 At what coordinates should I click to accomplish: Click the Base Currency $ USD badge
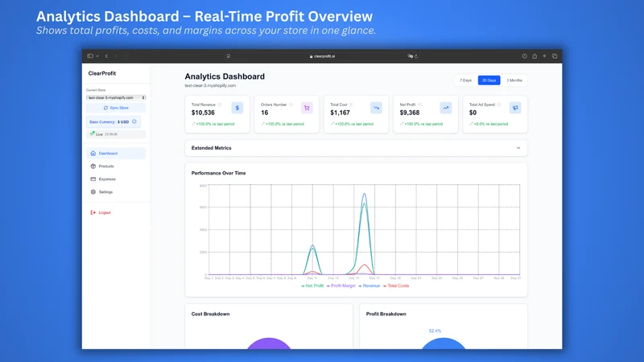(x=114, y=122)
